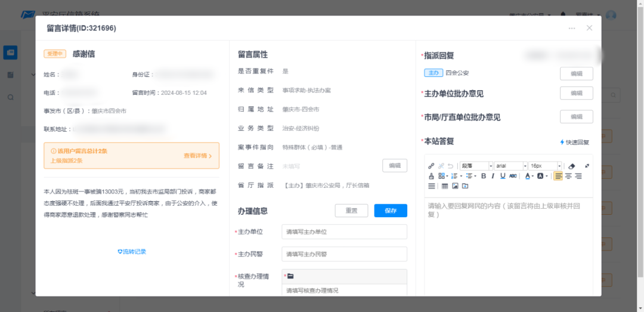644x312 pixels.
Task: Insert an image into the reply
Action: point(455,186)
